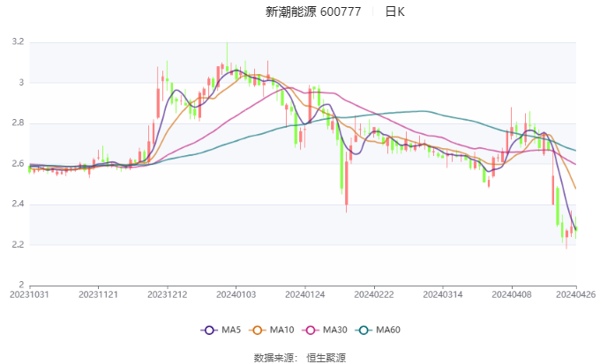
Task: Click the chart title 新潮能源 600777
Action: [x=313, y=11]
